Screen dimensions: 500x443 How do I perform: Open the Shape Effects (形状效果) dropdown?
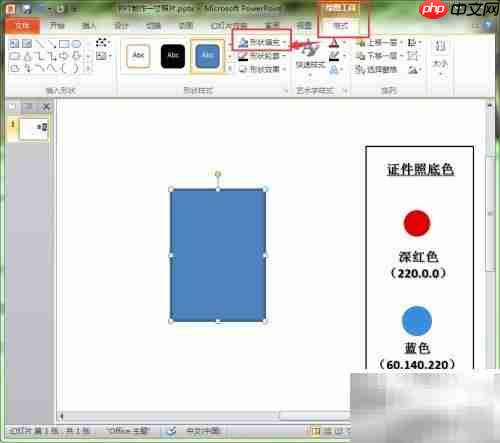pyautogui.click(x=262, y=69)
